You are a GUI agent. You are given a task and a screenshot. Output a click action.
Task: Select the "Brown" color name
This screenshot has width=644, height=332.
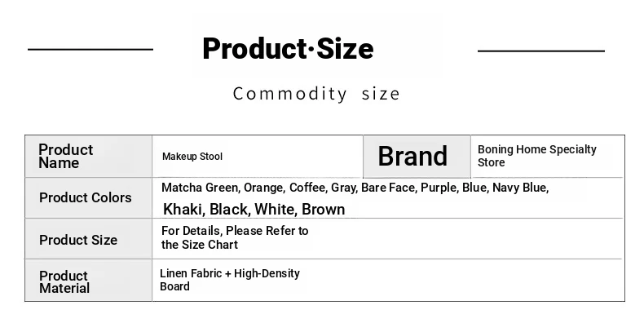pos(324,210)
